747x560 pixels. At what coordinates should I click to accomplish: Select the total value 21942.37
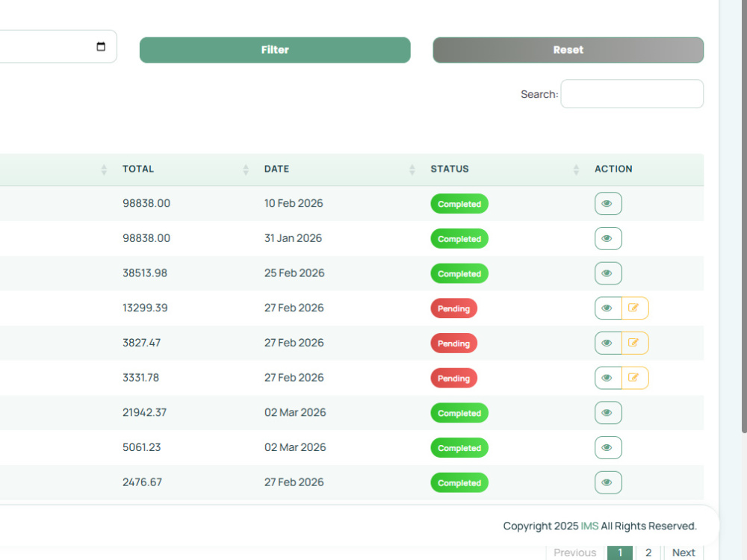(x=144, y=412)
